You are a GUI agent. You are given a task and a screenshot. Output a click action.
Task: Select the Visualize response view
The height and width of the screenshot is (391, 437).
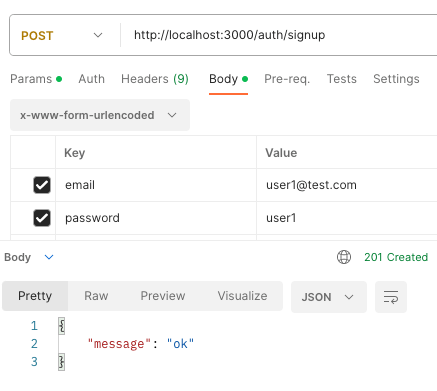pos(242,296)
